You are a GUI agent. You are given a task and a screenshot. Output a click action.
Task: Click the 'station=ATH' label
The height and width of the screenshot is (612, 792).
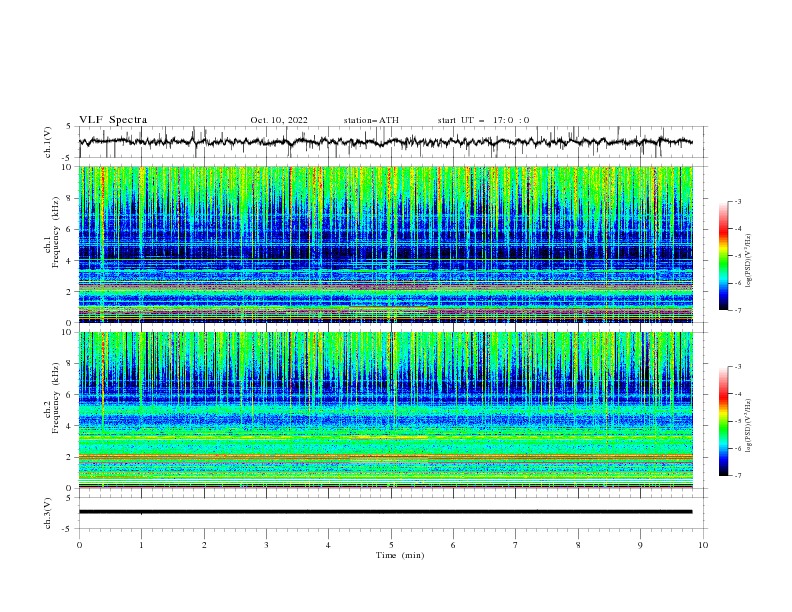point(371,120)
